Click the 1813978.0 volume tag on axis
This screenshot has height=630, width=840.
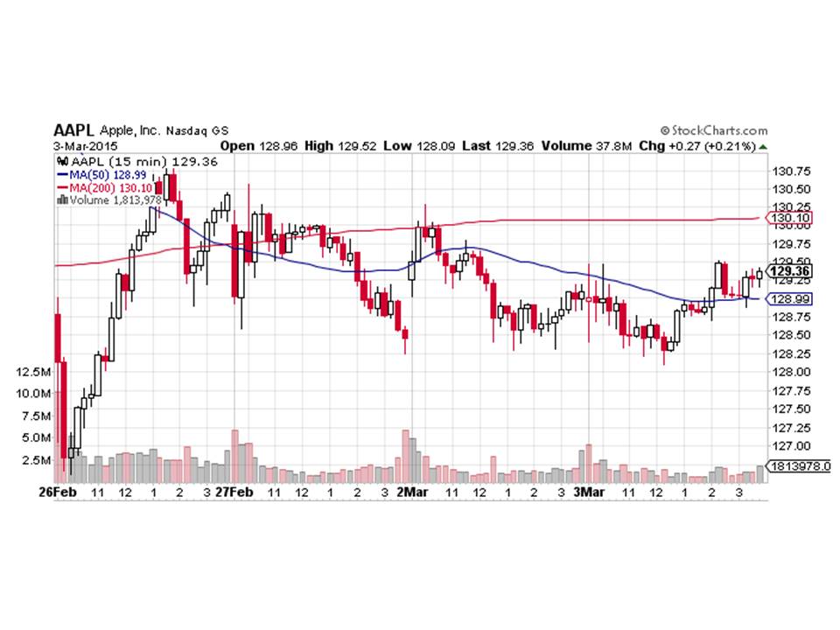point(799,466)
